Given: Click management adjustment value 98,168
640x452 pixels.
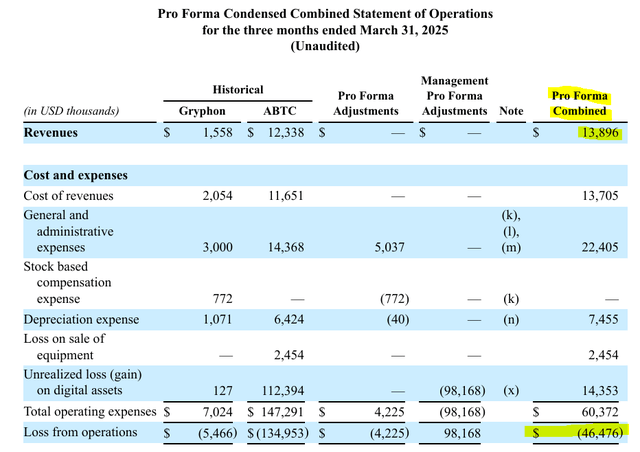Looking at the screenshot, I should click(462, 433).
